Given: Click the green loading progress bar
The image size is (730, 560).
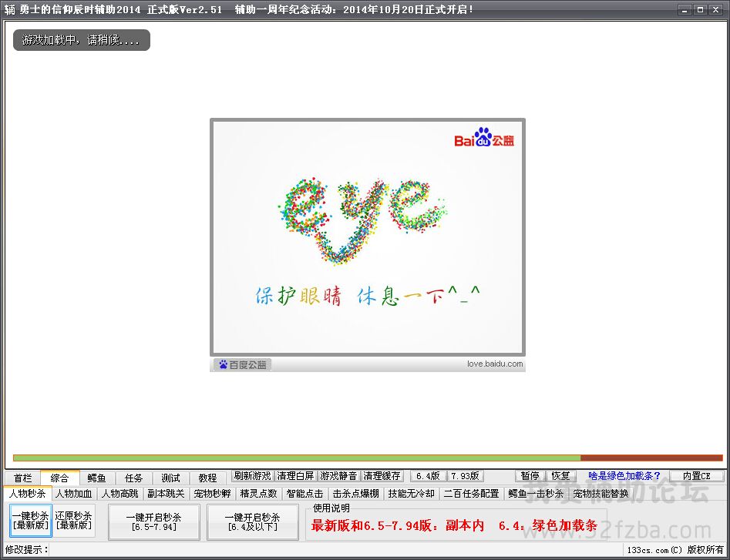Looking at the screenshot, I should click(297, 458).
